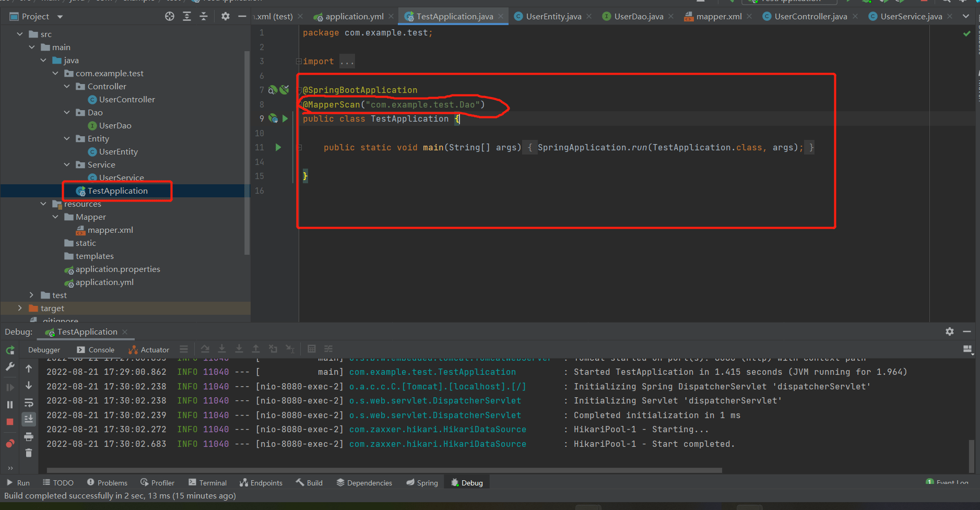The height and width of the screenshot is (510, 980).
Task: Switch to the UserController.java tab
Action: (x=810, y=17)
